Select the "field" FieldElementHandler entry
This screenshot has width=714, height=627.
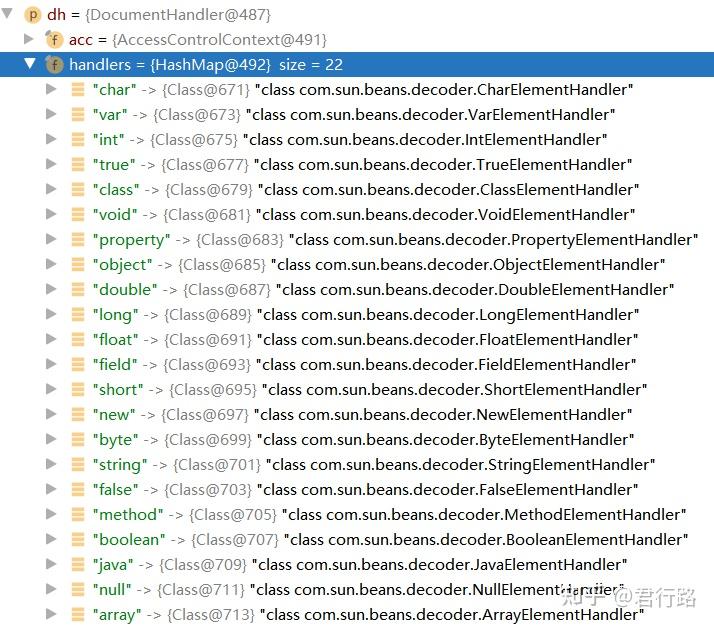pos(364,365)
